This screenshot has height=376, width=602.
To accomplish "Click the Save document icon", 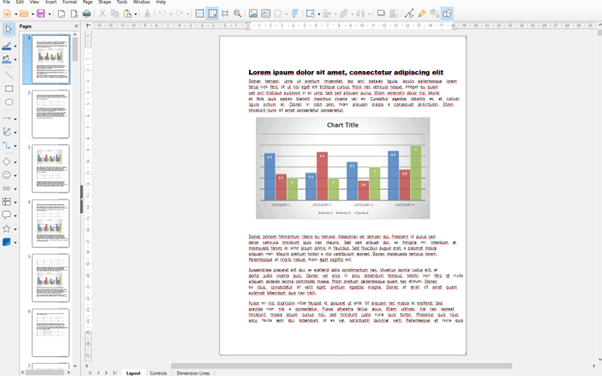I will [41, 14].
